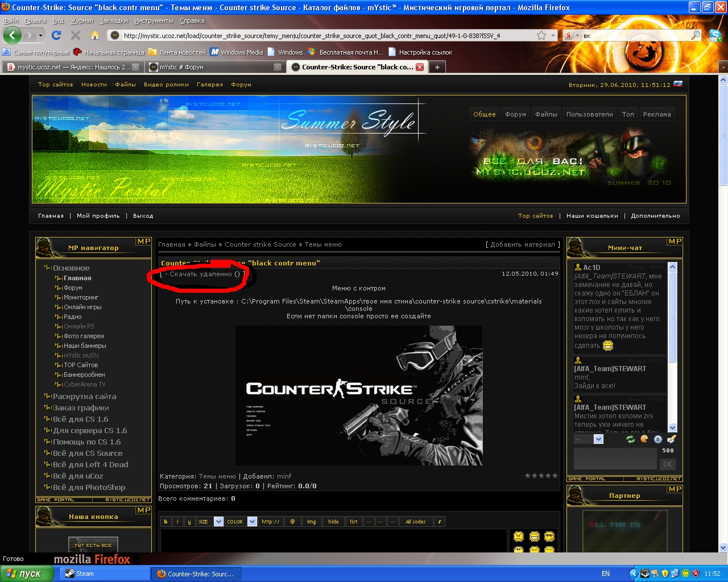Open the All codes button
The width and height of the screenshot is (728, 582).
416,521
